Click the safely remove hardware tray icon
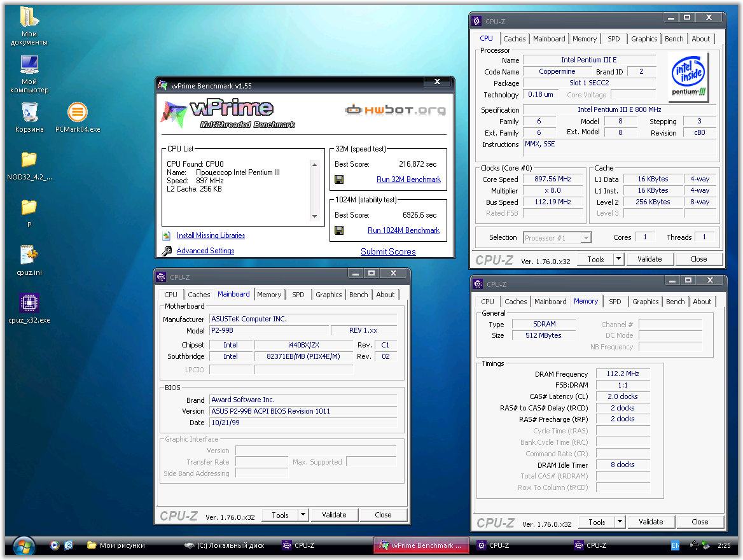Screen dimensions: 743x560 (705, 545)
